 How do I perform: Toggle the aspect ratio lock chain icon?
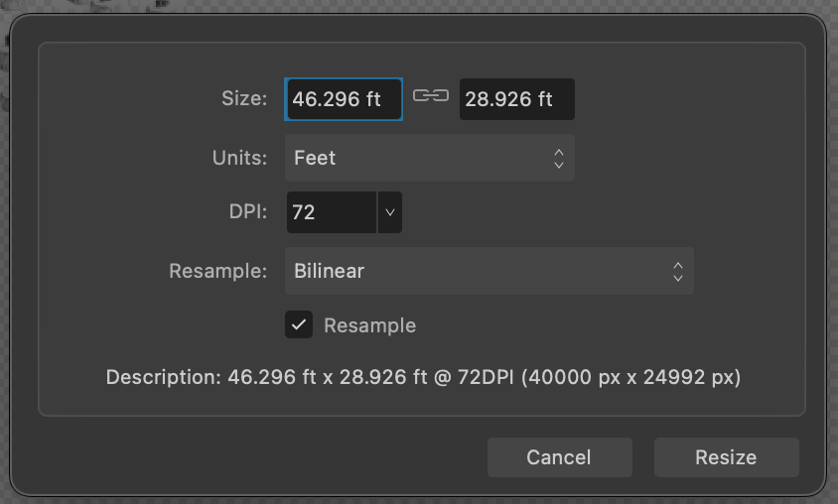(x=430, y=96)
